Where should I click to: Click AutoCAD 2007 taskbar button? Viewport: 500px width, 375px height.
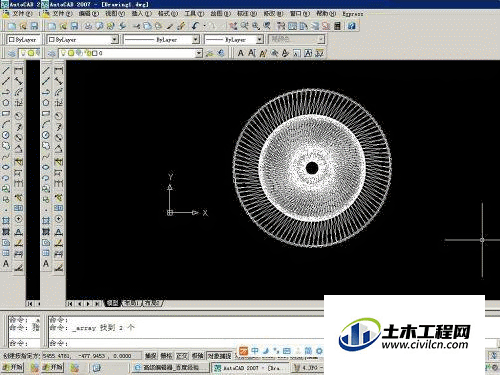(248, 368)
